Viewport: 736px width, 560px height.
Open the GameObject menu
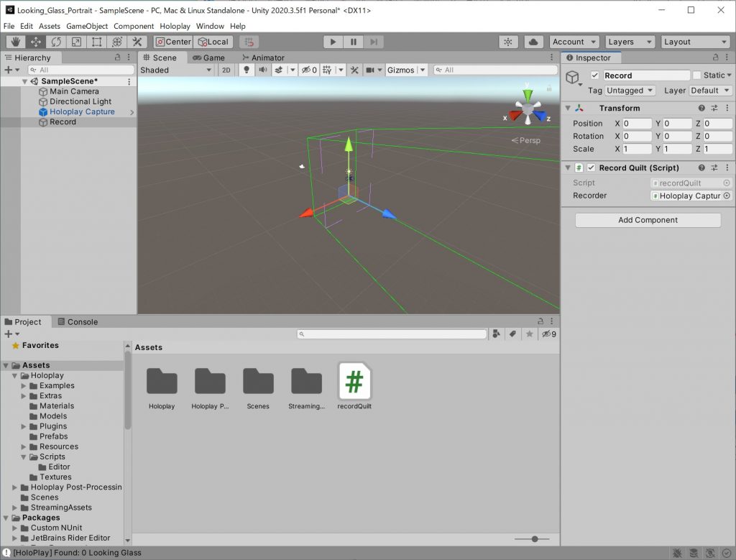point(87,27)
